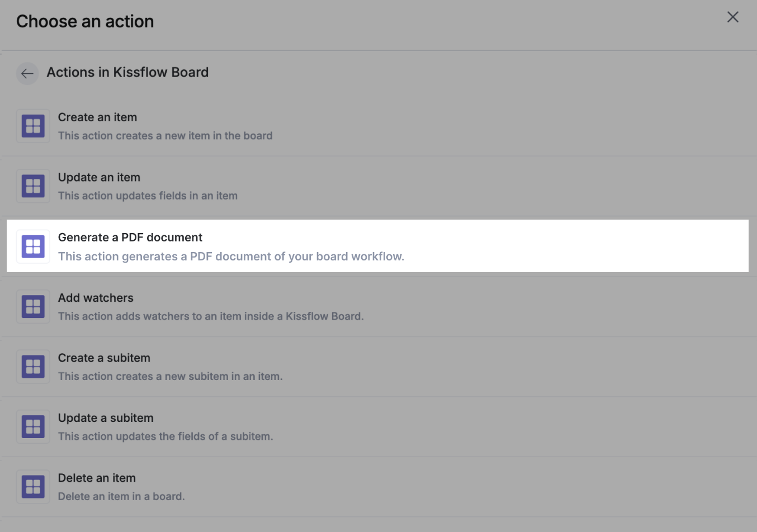
Task: Click the Generate a PDF document icon
Action: point(33,246)
